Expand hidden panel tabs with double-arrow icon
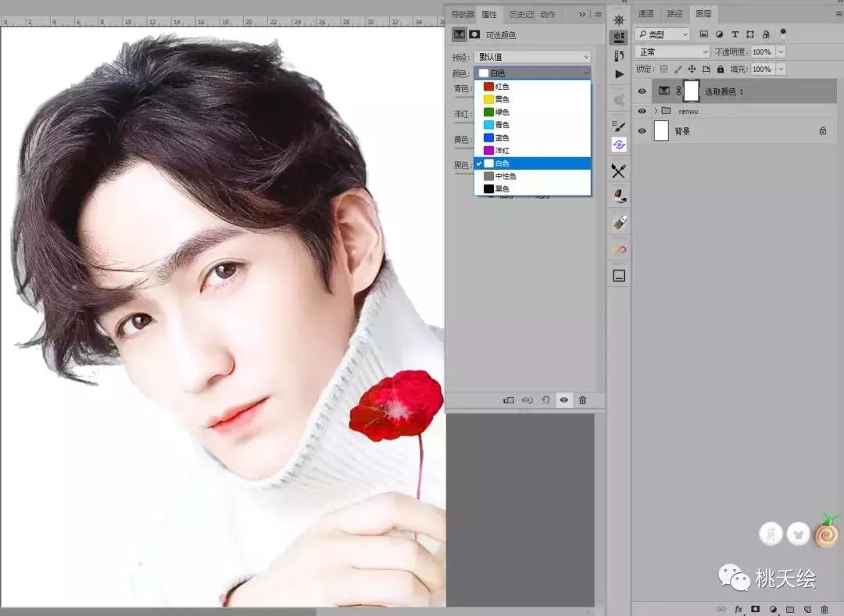844x616 pixels. (582, 15)
